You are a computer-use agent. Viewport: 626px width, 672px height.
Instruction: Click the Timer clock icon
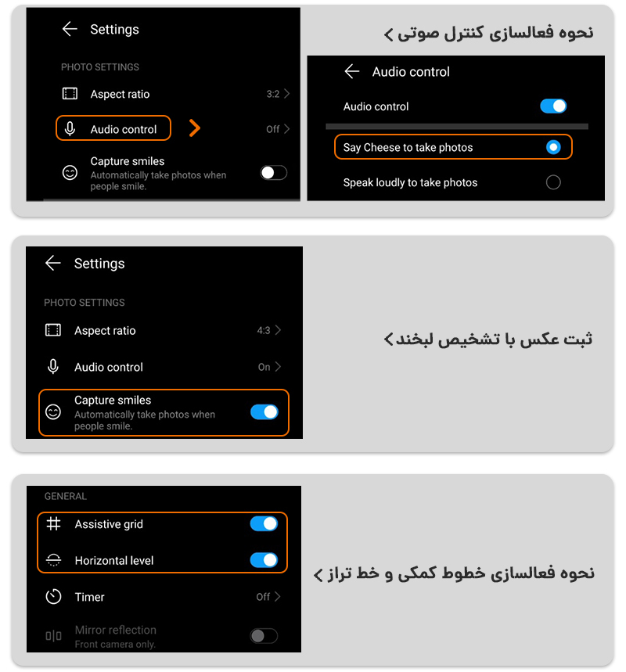53,597
